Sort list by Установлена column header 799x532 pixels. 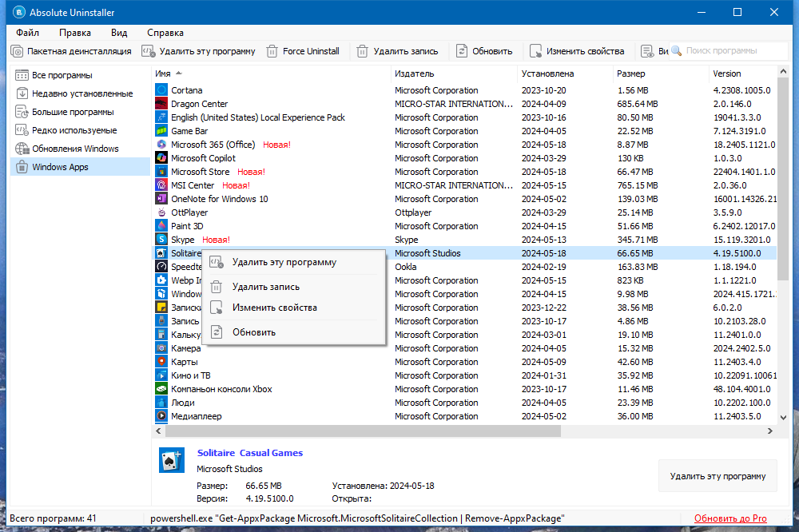[565, 73]
